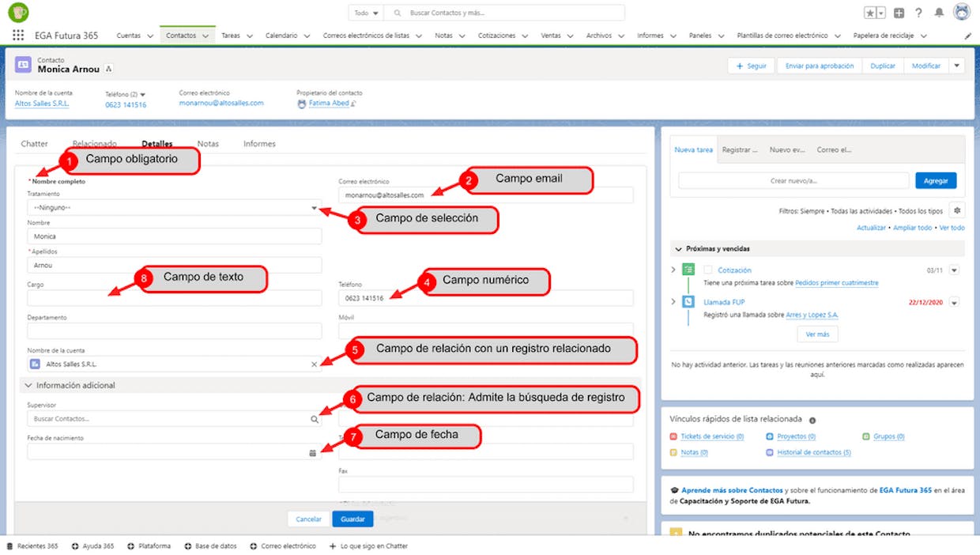This screenshot has width=980, height=555.
Task: Expand the Cuentas tab chevron menu
Action: (x=150, y=36)
